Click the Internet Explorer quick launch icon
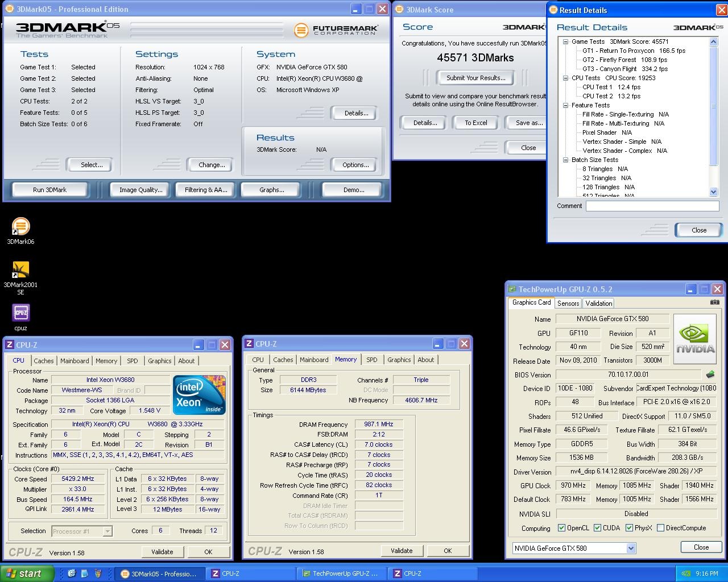728x582 pixels. click(x=72, y=573)
